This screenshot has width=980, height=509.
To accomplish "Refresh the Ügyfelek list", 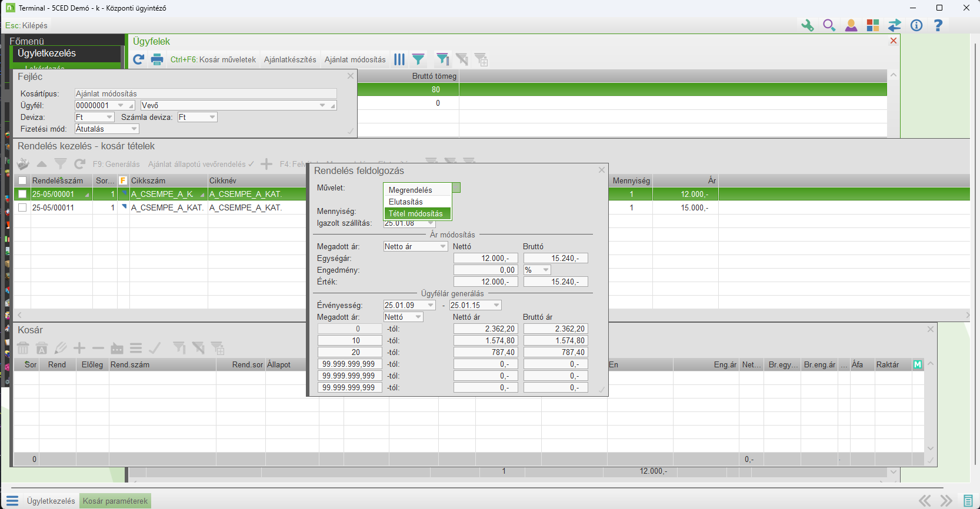I will pos(139,59).
